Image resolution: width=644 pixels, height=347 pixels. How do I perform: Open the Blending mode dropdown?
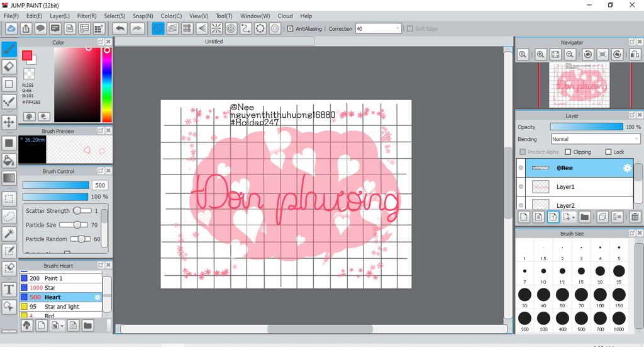click(596, 139)
